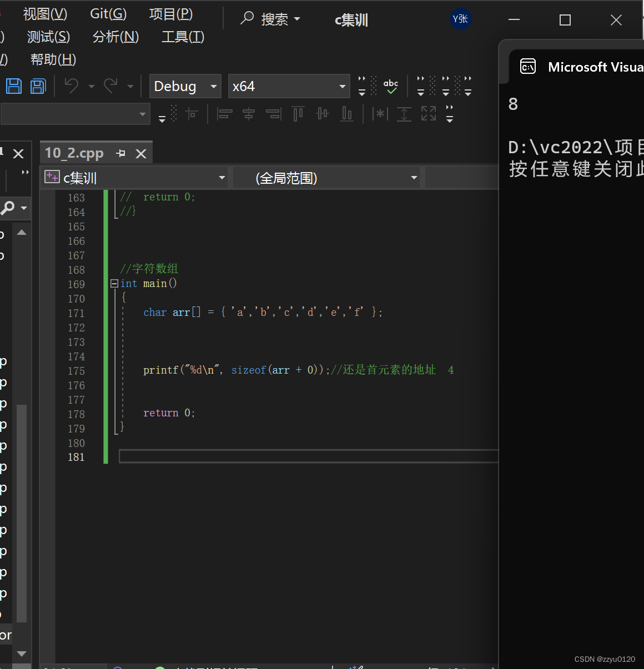The image size is (644, 669).
Task: Undo the last action
Action: [71, 86]
